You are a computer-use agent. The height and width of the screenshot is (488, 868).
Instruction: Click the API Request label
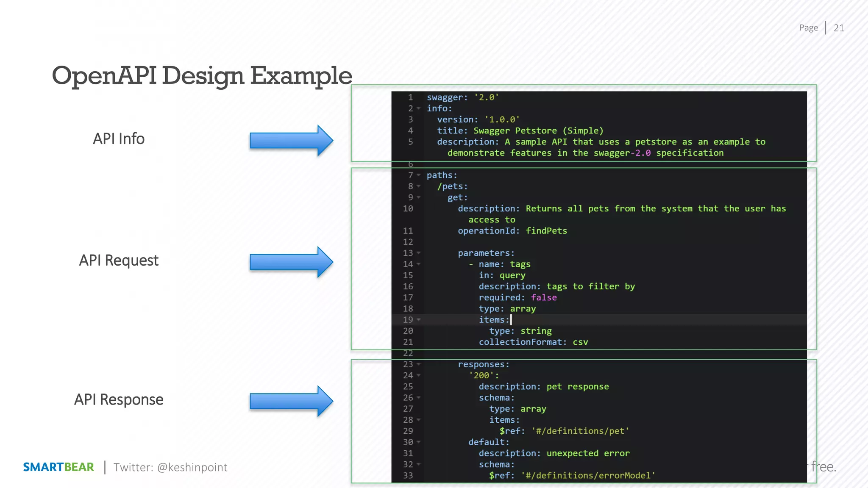click(x=119, y=260)
